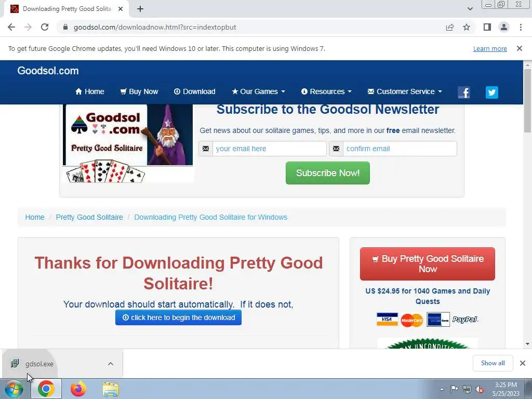Launch Firefox from the taskbar

coord(78,389)
